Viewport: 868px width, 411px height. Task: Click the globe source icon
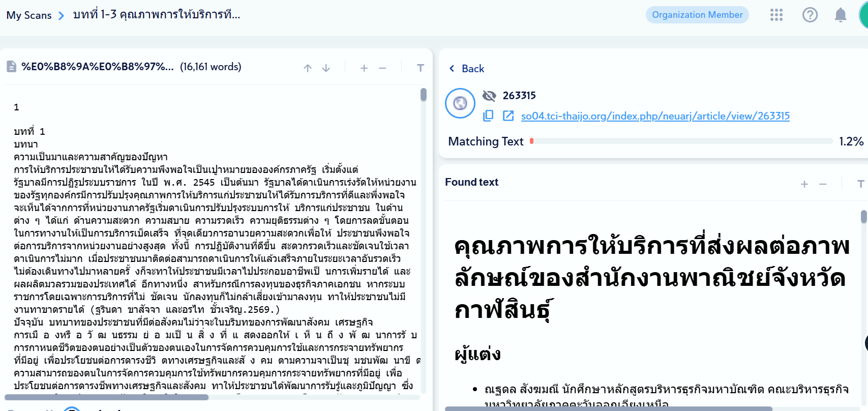click(460, 103)
